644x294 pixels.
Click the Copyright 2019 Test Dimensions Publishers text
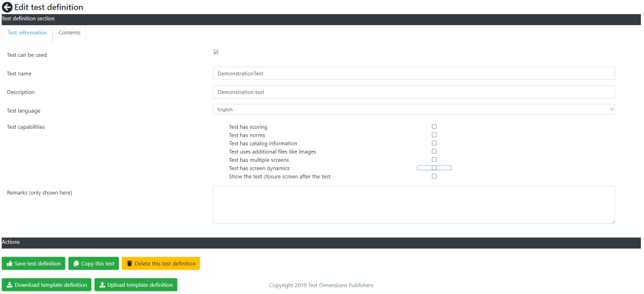[x=321, y=285]
